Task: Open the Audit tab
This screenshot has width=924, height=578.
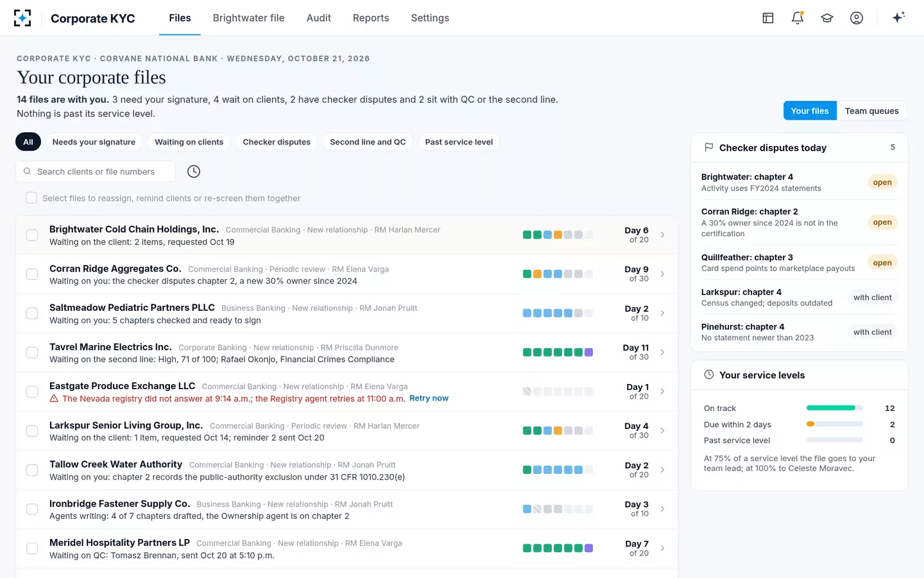Action: coord(319,18)
